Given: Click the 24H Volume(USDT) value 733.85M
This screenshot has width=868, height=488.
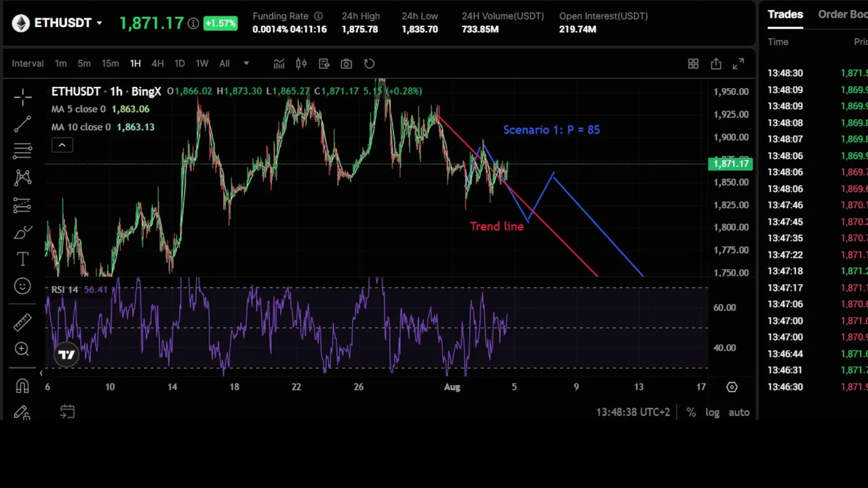Looking at the screenshot, I should tap(480, 29).
